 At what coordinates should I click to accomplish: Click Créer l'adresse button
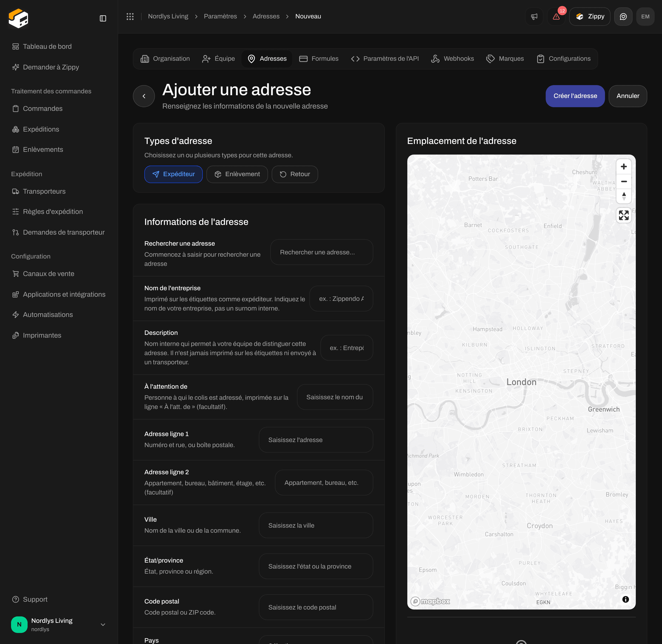point(575,96)
